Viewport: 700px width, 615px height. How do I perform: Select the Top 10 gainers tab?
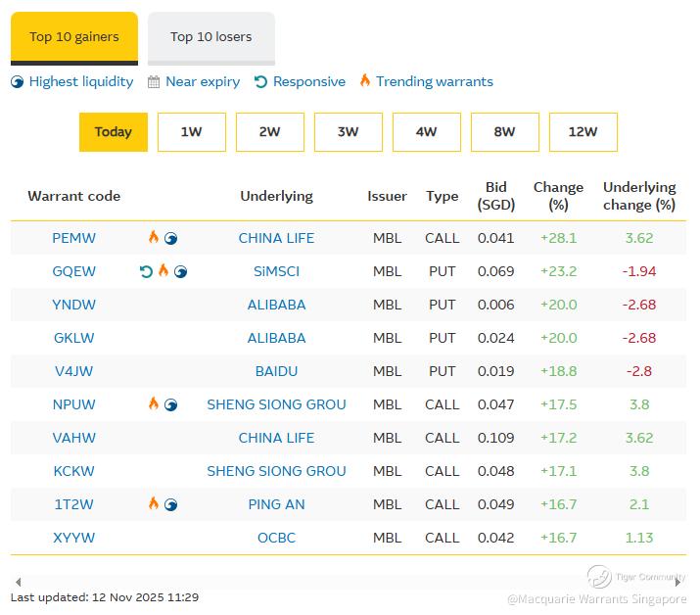pyautogui.click(x=74, y=37)
